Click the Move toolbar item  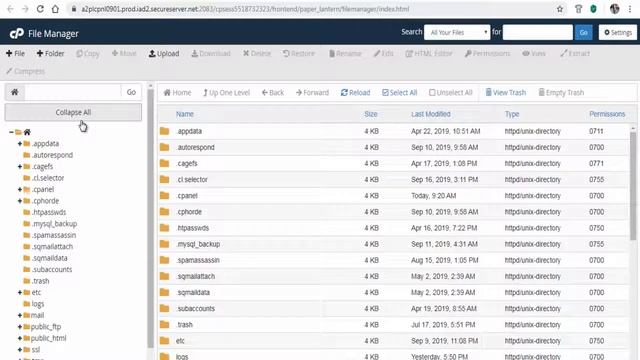[124, 53]
